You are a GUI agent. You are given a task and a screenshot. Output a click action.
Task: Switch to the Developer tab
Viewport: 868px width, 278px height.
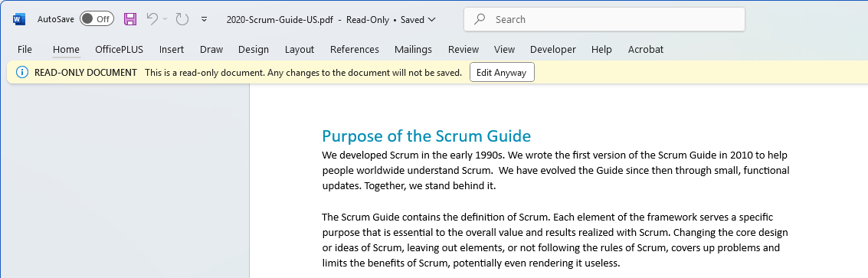(x=553, y=49)
